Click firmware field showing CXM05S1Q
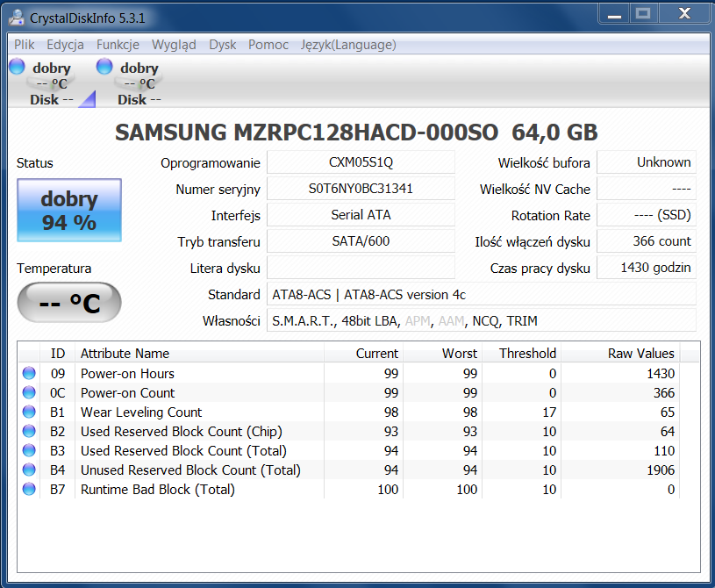Viewport: 715px width, 588px height. 361,162
